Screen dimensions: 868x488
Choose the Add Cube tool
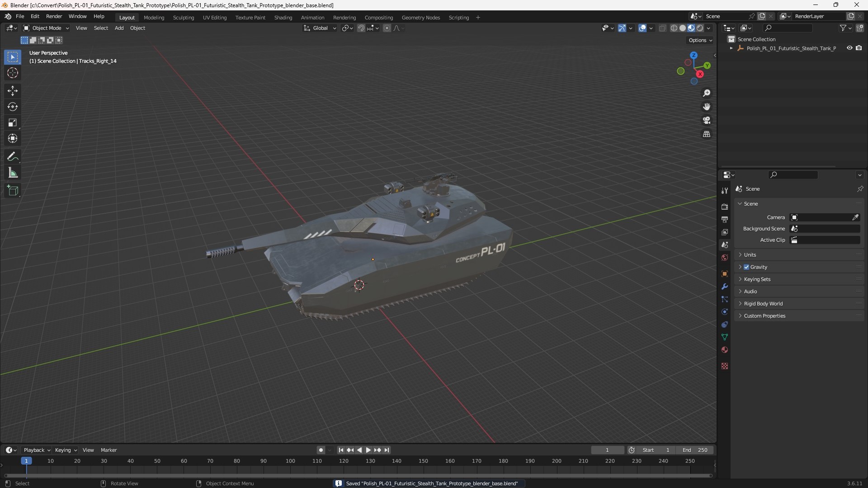13,191
